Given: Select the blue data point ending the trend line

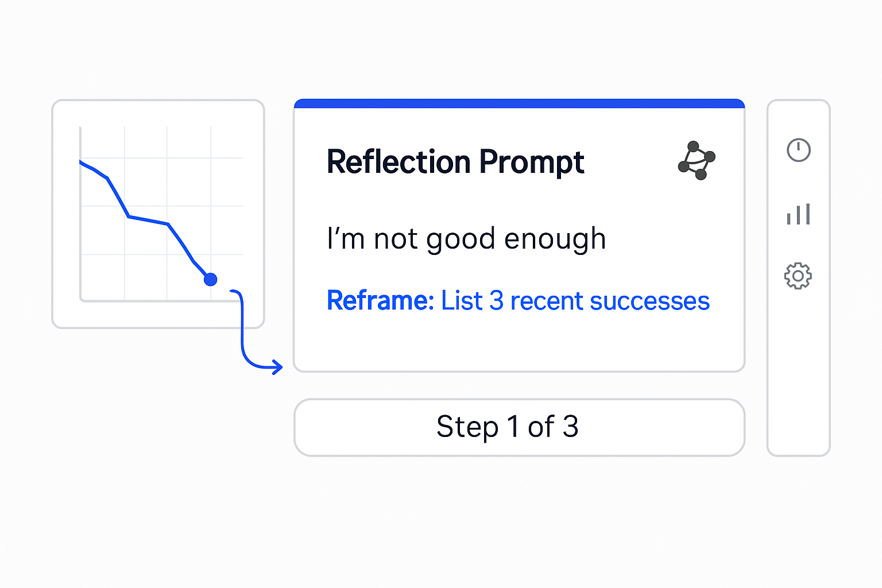Looking at the screenshot, I should pos(211,280).
